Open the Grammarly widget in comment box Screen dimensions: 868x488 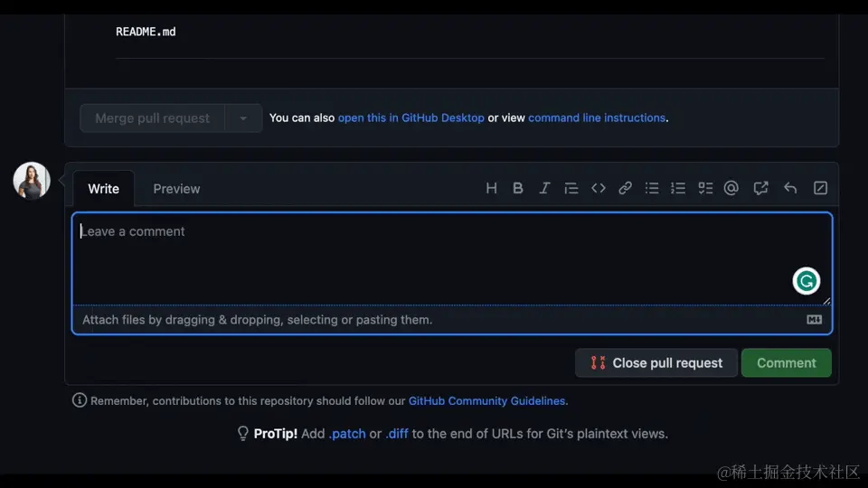pos(806,281)
